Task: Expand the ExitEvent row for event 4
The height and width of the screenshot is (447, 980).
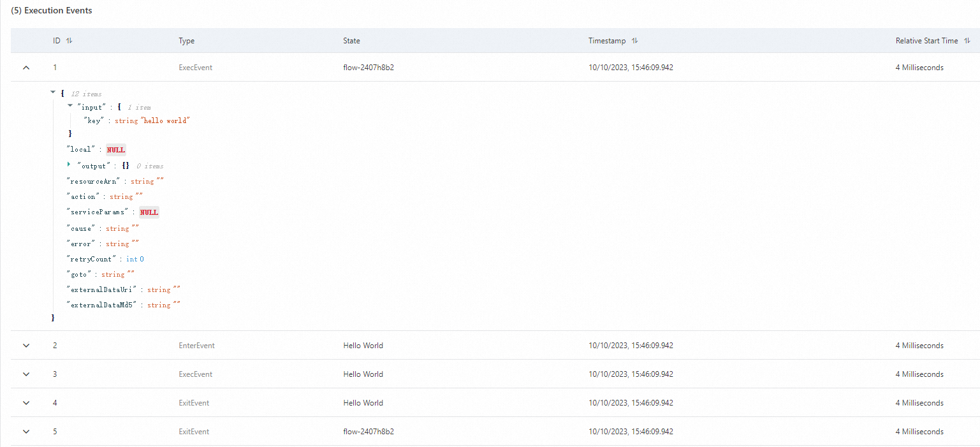Action: pyautogui.click(x=26, y=402)
